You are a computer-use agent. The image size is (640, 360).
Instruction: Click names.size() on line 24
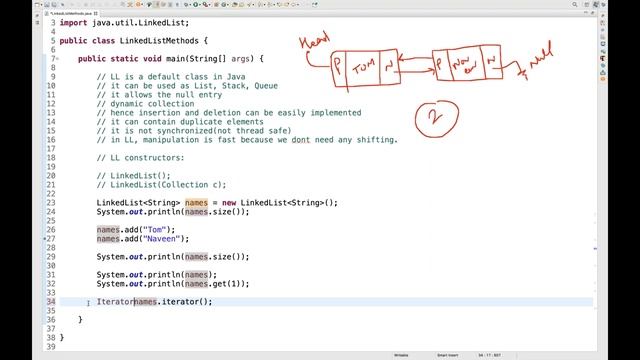click(x=215, y=212)
